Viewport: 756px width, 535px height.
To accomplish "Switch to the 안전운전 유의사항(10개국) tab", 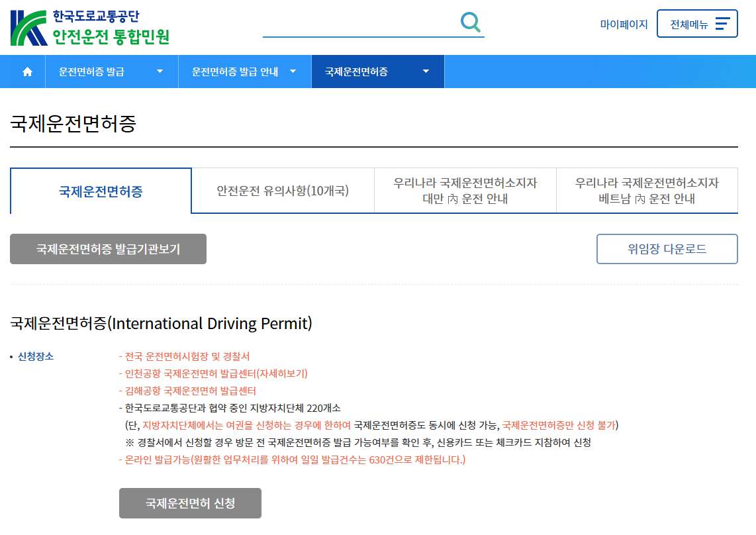I will pos(282,190).
